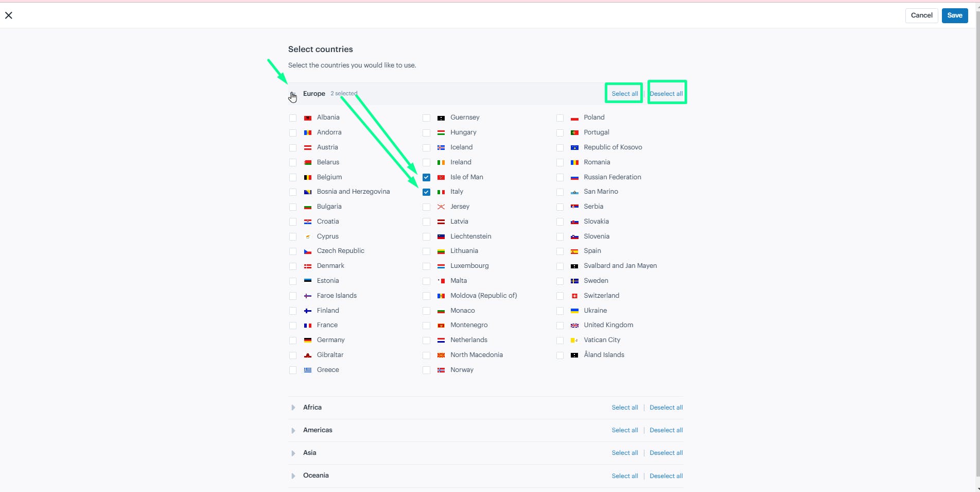Click the Russian Federation label

pos(612,177)
